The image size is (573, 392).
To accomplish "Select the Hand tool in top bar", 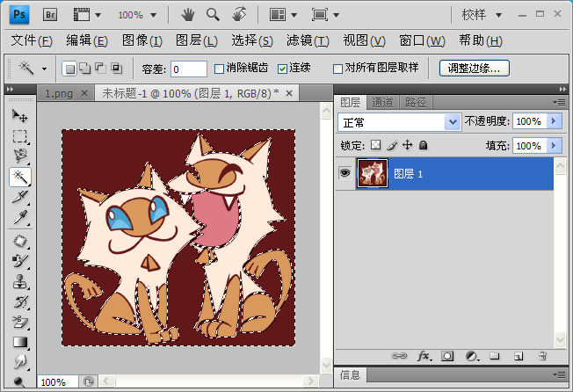I will pyautogui.click(x=188, y=15).
